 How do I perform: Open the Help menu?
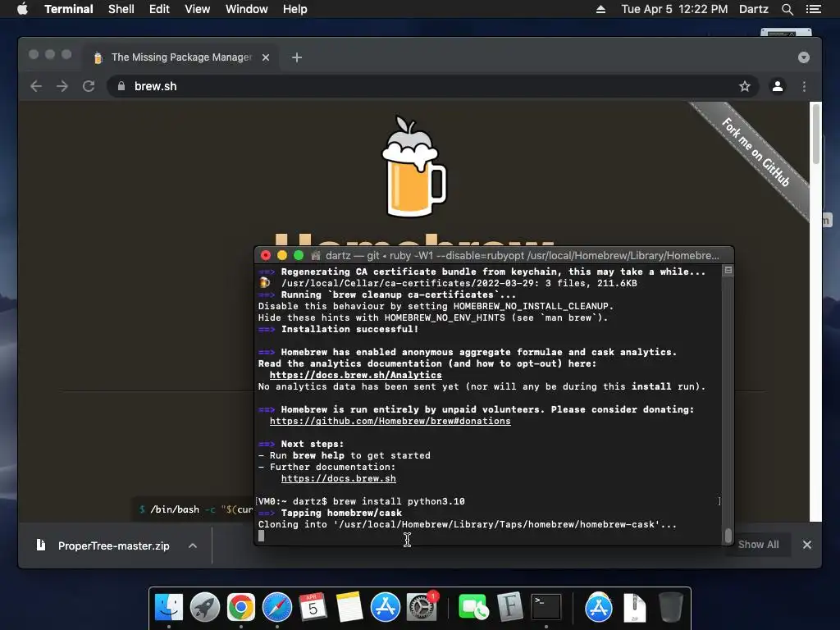pyautogui.click(x=295, y=9)
